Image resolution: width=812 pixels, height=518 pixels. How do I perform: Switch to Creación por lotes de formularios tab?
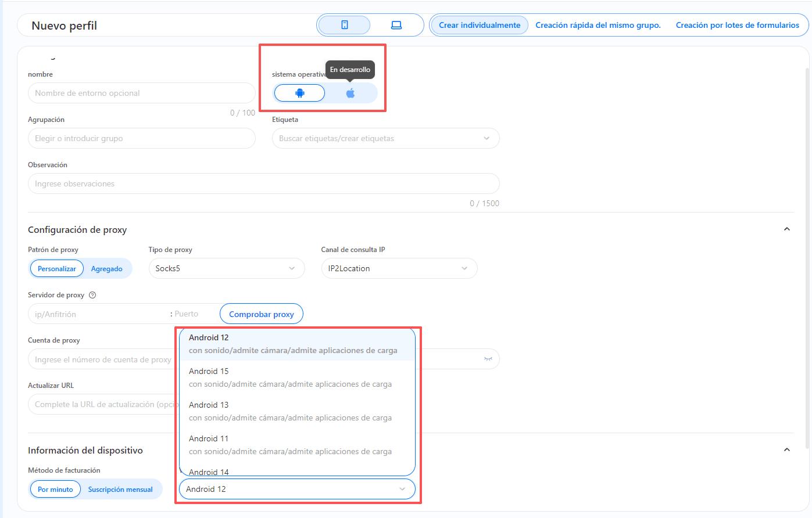point(737,25)
